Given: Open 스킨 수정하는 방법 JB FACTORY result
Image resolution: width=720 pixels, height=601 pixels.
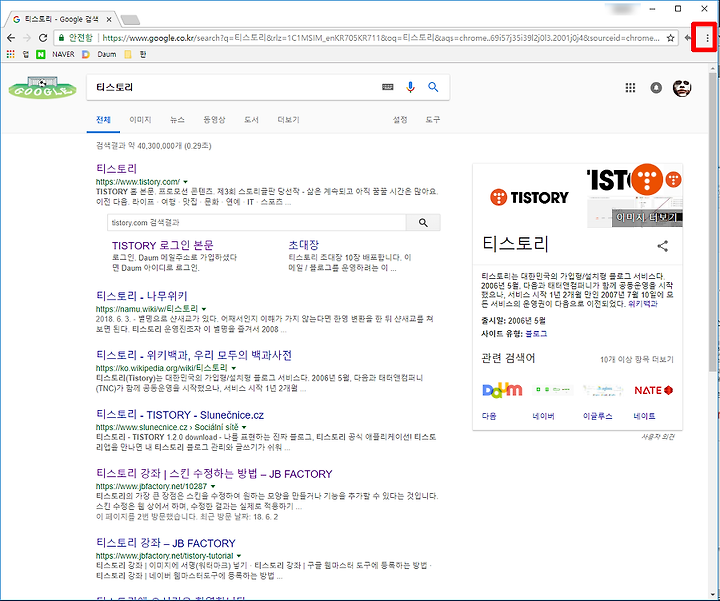Looking at the screenshot, I should [x=214, y=474].
